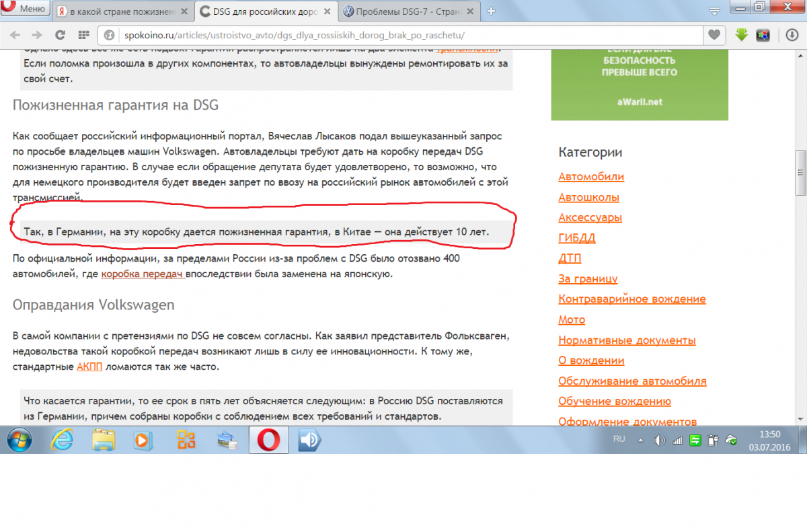Open the Аксессуары category

coord(590,218)
